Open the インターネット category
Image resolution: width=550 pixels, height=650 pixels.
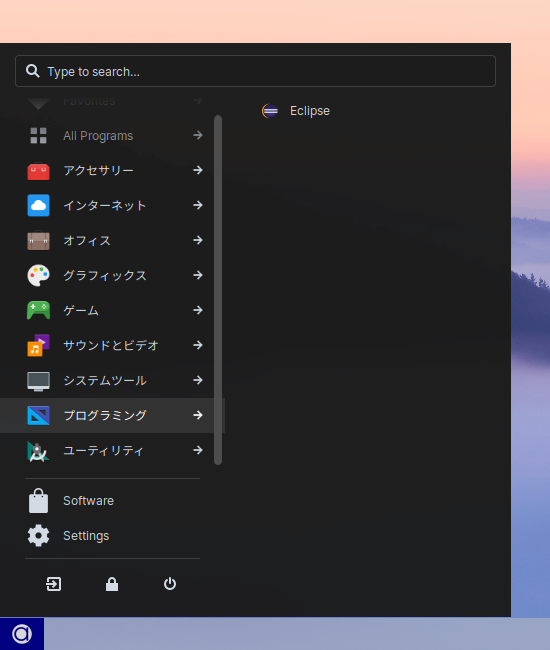point(112,206)
